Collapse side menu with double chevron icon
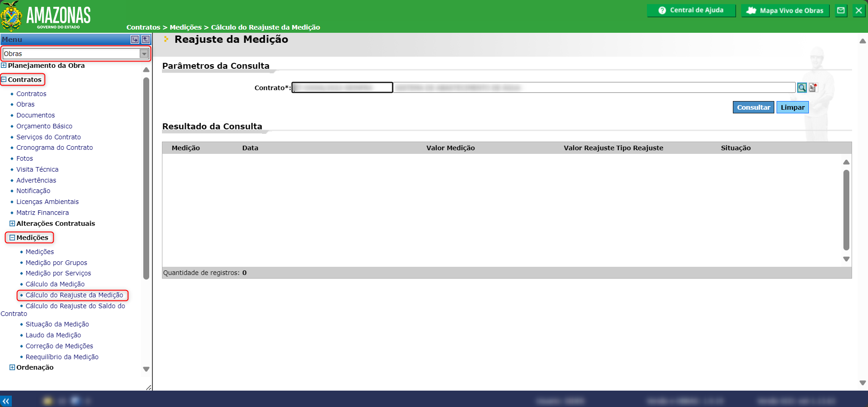Image resolution: width=868 pixels, height=407 pixels. [6, 401]
